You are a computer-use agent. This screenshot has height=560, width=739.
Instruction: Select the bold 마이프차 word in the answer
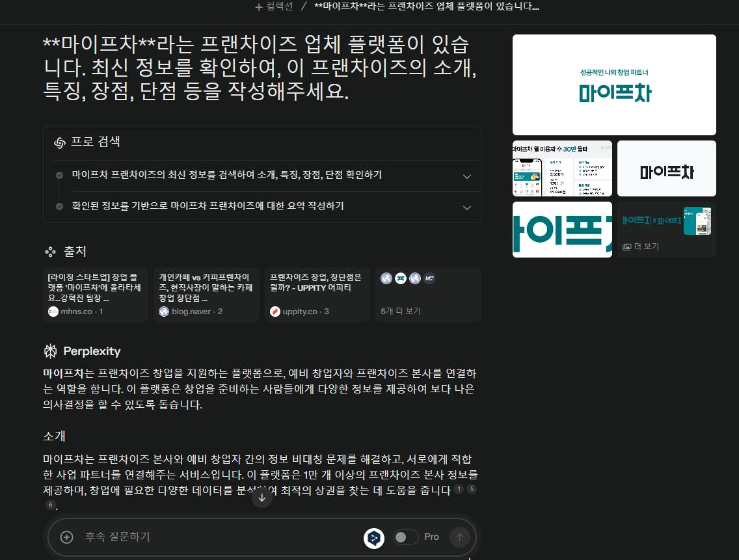coord(63,373)
